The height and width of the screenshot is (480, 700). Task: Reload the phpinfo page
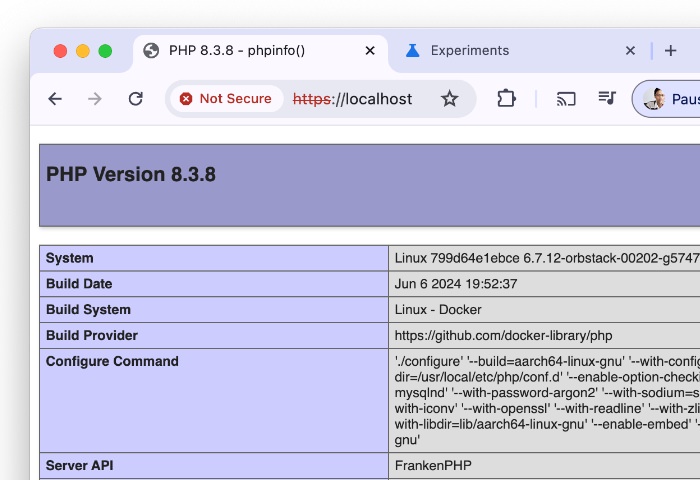[136, 99]
